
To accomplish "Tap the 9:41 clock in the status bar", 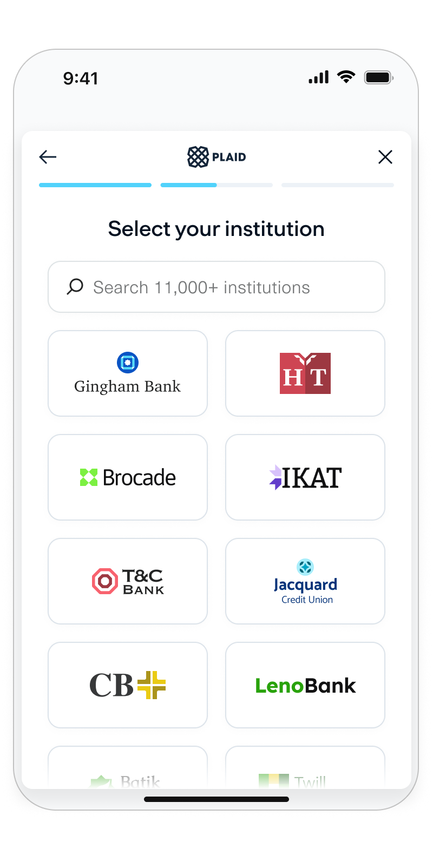I will (81, 78).
